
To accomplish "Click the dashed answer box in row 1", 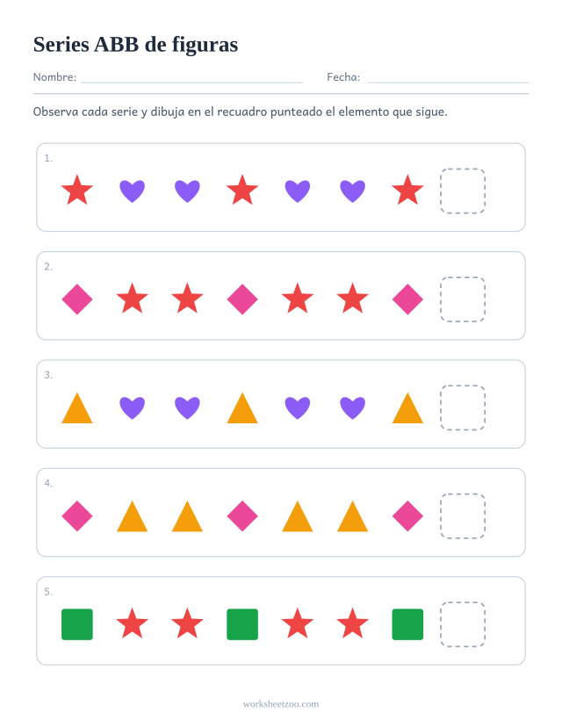I will [463, 191].
